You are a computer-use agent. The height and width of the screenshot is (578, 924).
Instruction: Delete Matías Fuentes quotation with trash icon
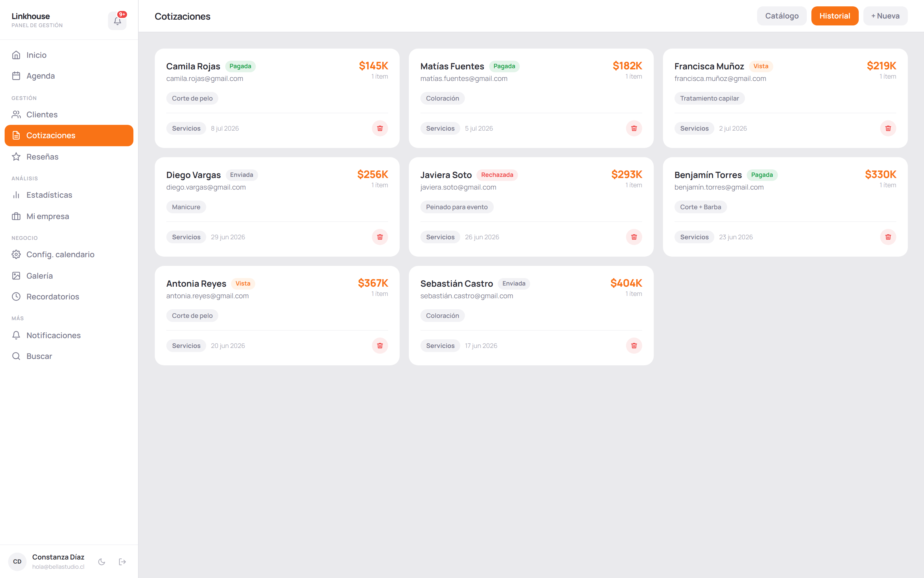click(x=634, y=128)
